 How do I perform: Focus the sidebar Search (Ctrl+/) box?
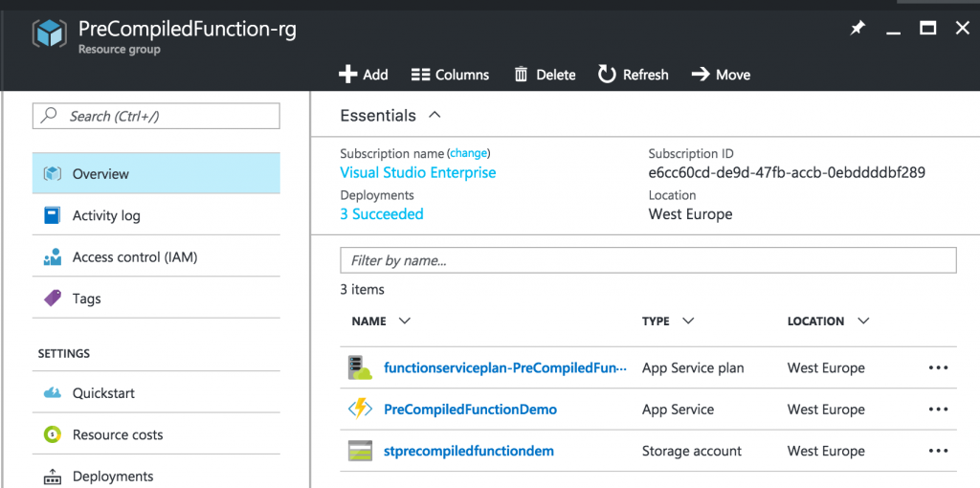[x=156, y=116]
